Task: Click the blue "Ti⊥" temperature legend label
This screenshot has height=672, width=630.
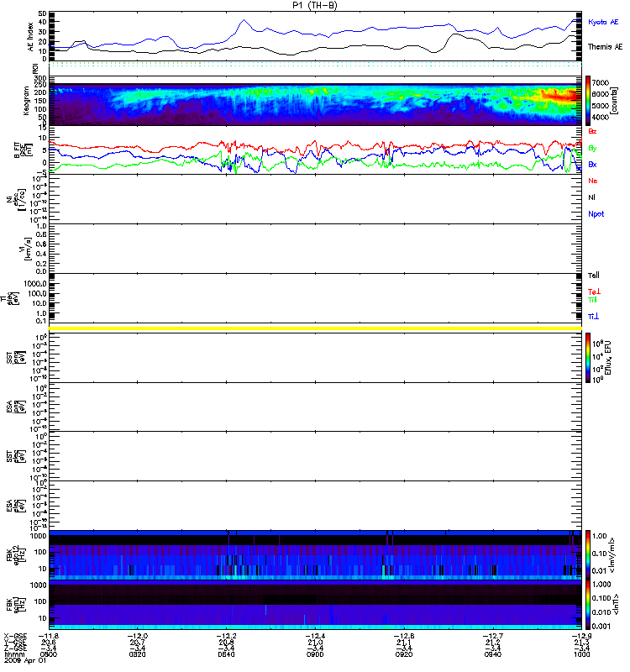Action: (x=593, y=317)
